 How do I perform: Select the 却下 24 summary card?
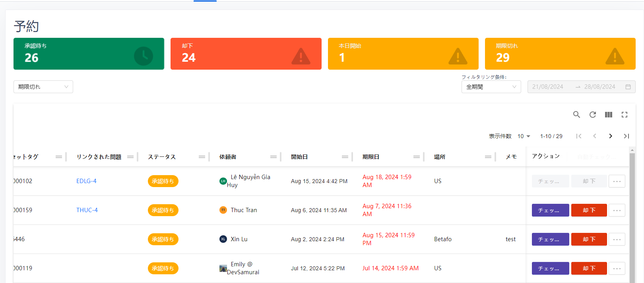pos(246,54)
